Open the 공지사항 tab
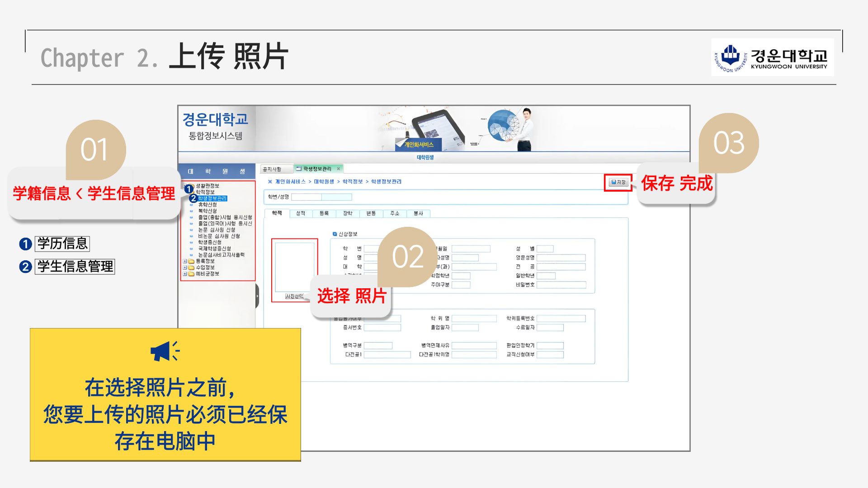The image size is (868, 488). point(272,169)
